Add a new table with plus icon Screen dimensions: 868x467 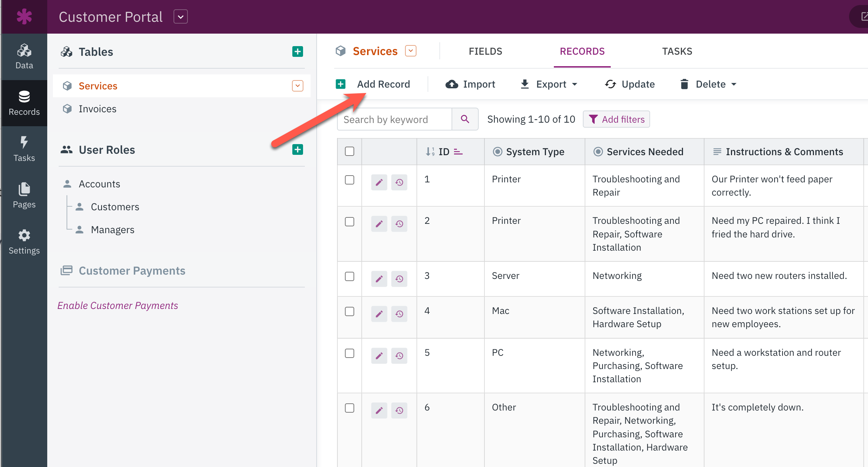coord(297,51)
